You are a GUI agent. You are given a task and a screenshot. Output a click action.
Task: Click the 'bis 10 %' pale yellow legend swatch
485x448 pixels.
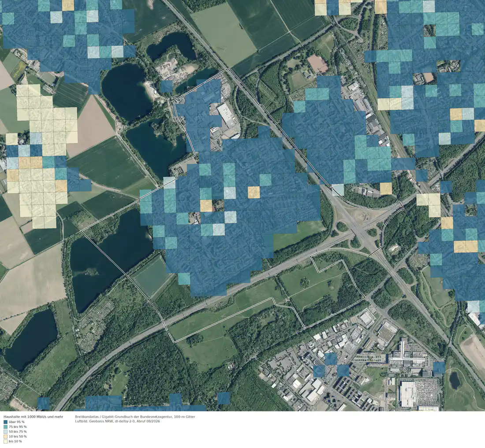5,441
